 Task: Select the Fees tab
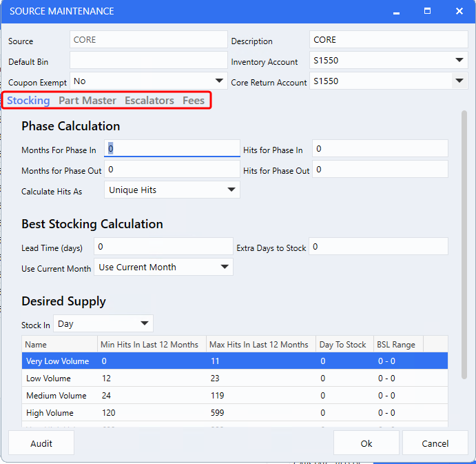tap(193, 101)
